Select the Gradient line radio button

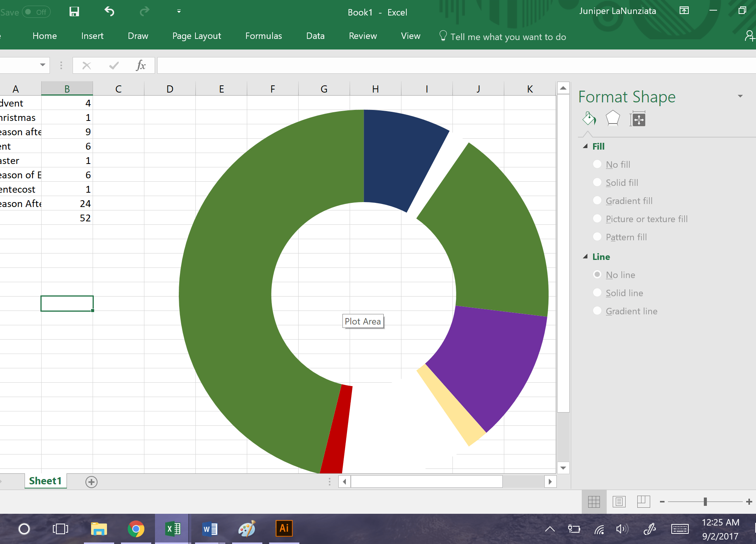coord(597,311)
